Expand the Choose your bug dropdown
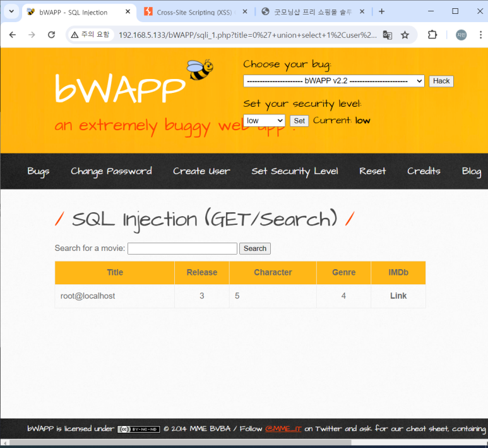The width and height of the screenshot is (488, 448). coord(333,81)
